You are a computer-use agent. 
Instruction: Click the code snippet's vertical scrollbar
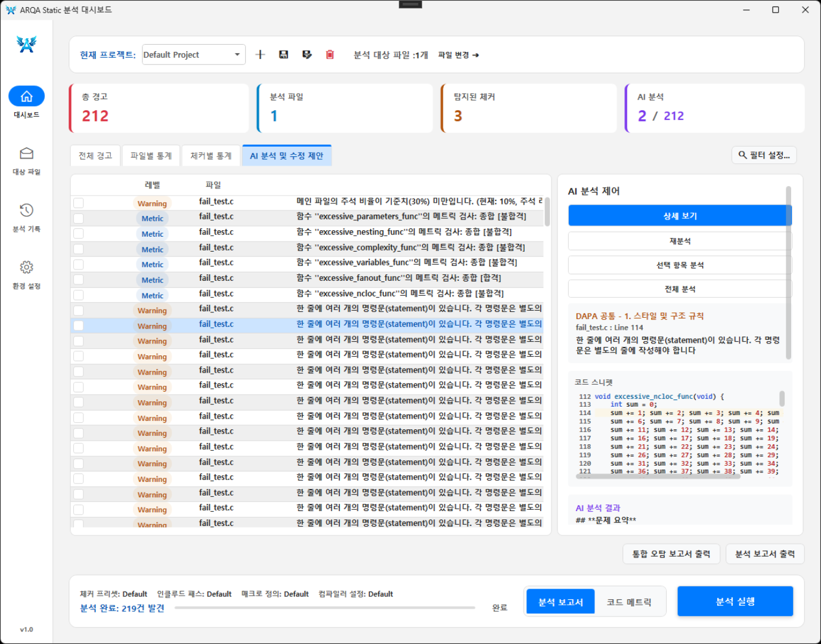[x=782, y=398]
